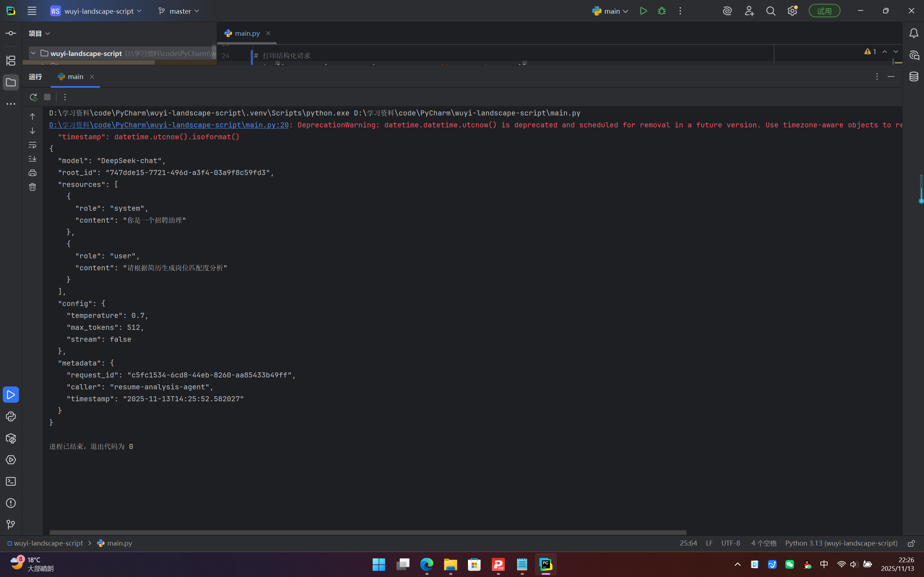This screenshot has width=924, height=577.
Task: Toggle soft-wrap in run console
Action: point(32,145)
